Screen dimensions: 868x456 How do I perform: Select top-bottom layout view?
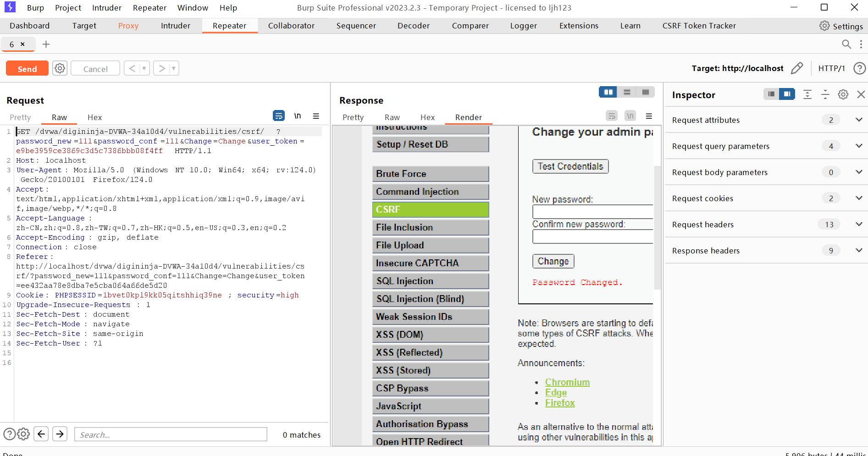(x=627, y=92)
